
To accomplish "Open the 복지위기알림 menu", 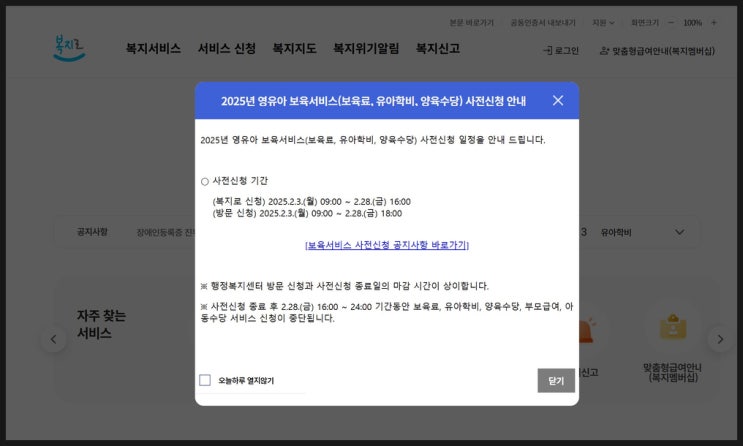I will (x=366, y=48).
